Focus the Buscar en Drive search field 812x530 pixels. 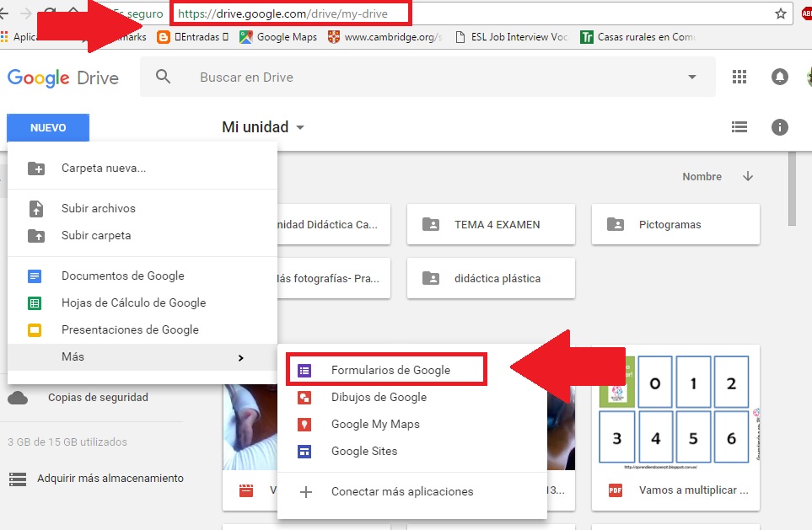point(428,78)
